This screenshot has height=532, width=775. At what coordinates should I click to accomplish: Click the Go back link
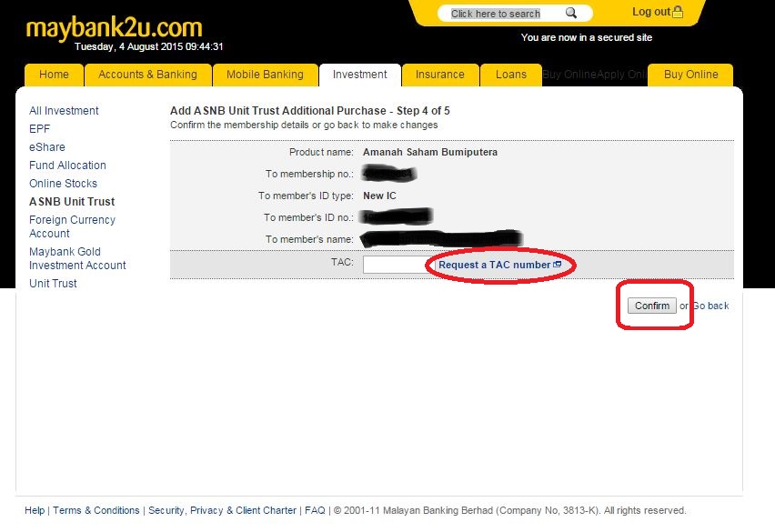coord(710,306)
